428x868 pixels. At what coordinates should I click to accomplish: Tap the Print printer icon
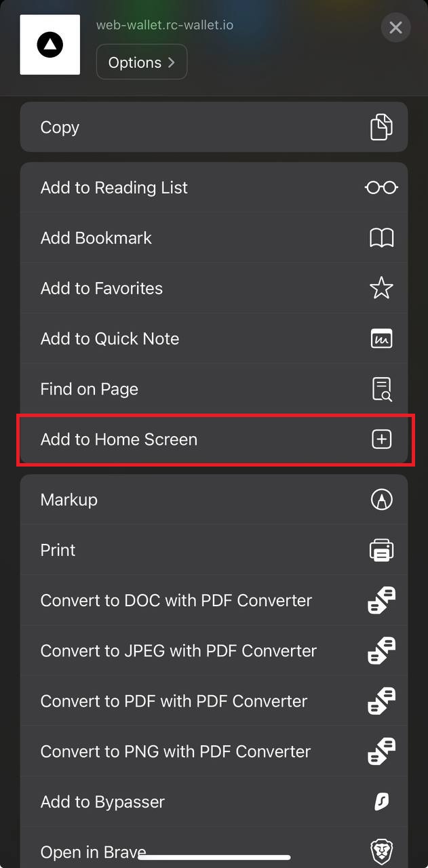pyautogui.click(x=382, y=550)
